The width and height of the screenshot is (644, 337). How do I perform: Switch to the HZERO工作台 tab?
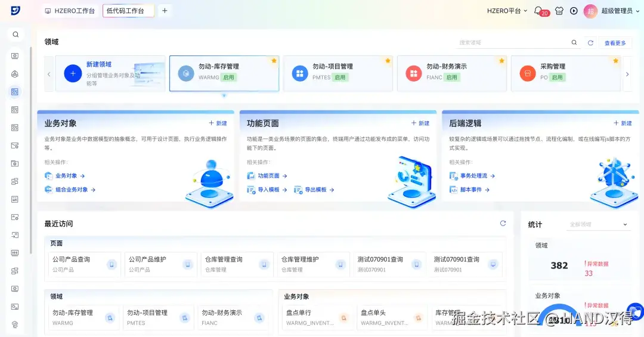click(69, 11)
